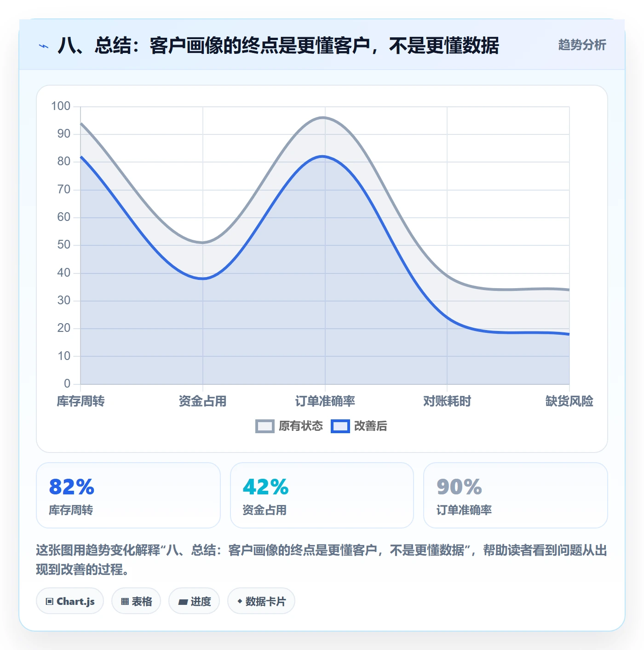The width and height of the screenshot is (644, 650).
Task: Click the 0 y-axis value
Action: point(67,383)
